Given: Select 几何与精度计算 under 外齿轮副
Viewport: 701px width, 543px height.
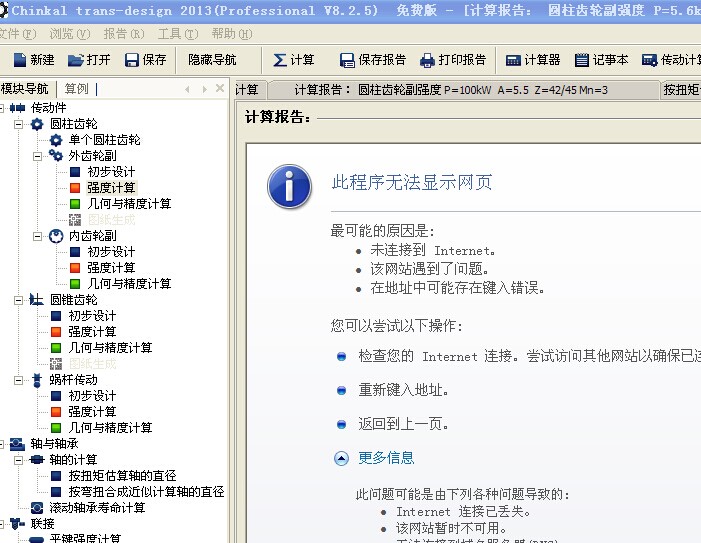Looking at the screenshot, I should coord(130,204).
